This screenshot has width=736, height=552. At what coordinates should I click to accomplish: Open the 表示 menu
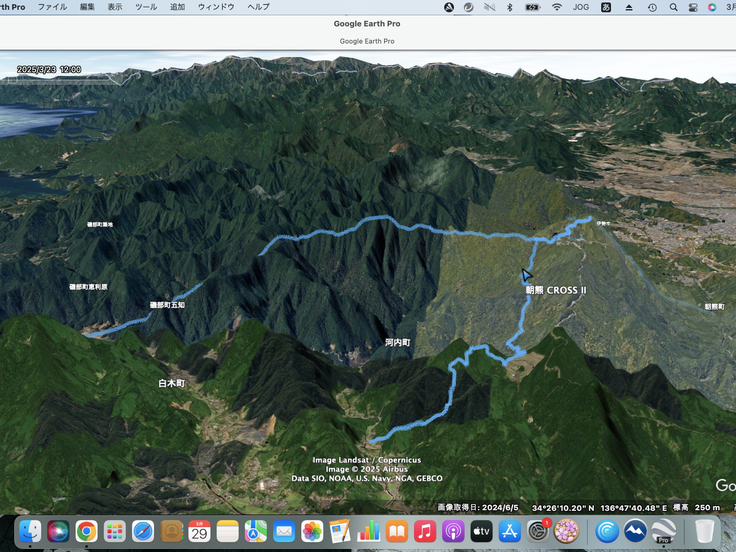(x=116, y=7)
